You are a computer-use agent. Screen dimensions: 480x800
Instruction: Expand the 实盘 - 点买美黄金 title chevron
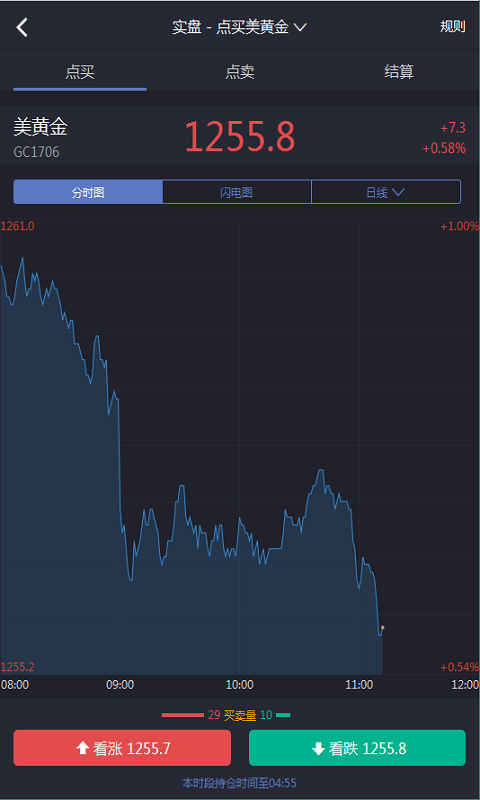(300, 27)
